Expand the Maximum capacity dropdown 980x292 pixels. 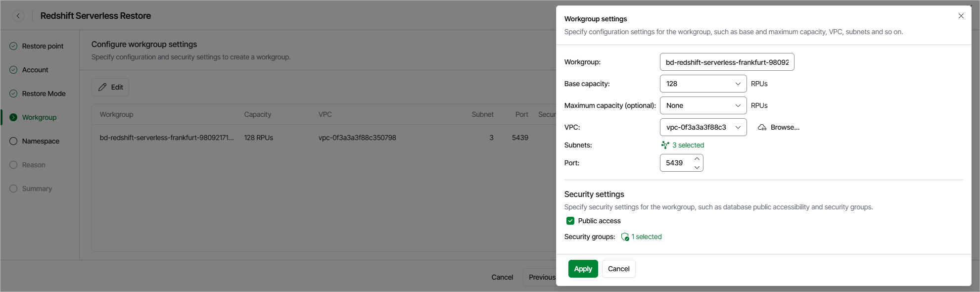click(702, 105)
